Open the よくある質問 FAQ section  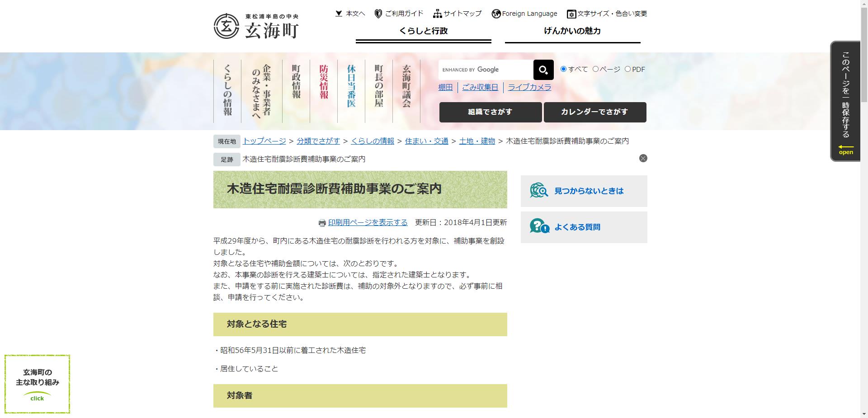pos(584,227)
